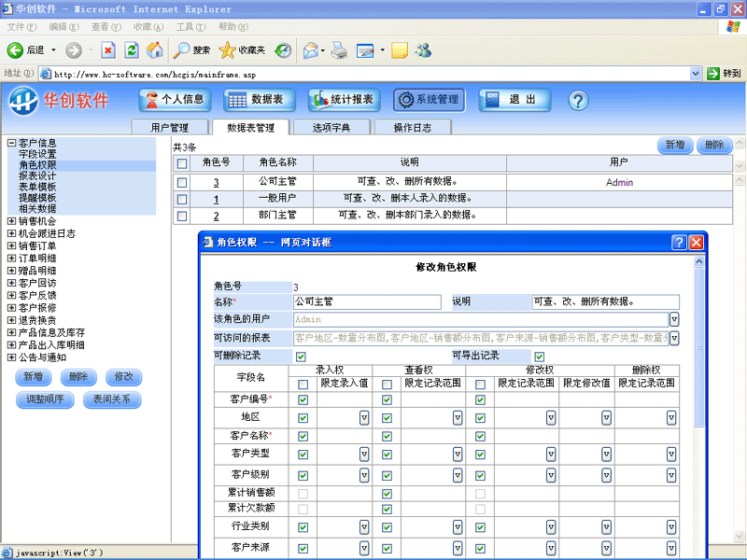Viewport: 747px width, 560px height.
Task: Click the blue help question mark icon
Action: 577,100
